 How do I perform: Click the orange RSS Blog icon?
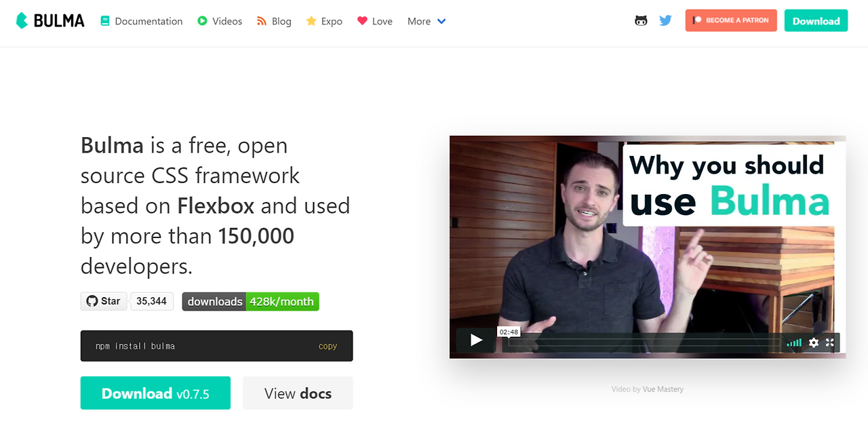tap(262, 21)
